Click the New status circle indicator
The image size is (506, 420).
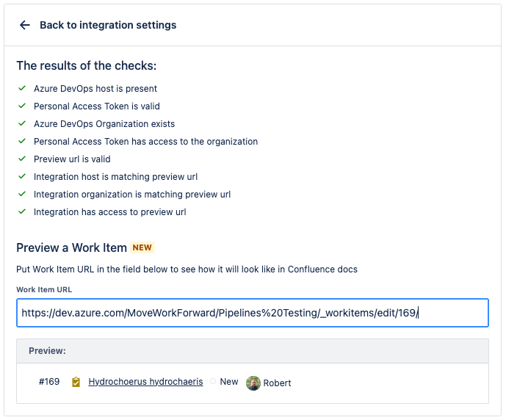[213, 382]
